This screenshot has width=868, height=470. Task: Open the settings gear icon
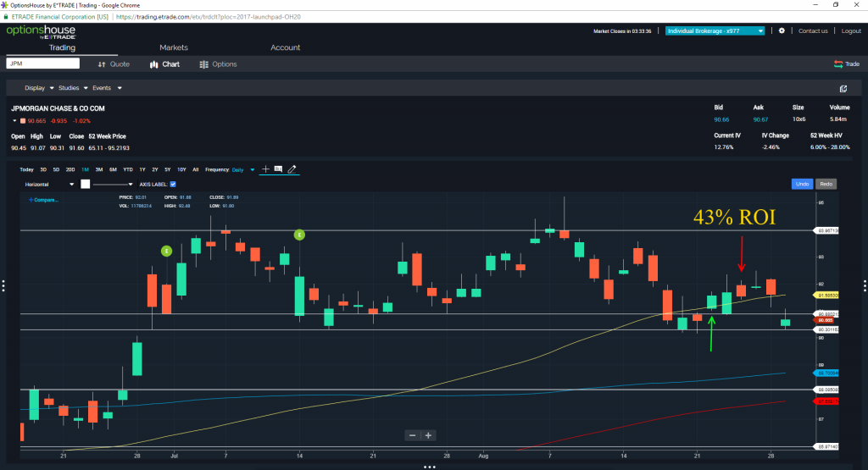(782, 31)
